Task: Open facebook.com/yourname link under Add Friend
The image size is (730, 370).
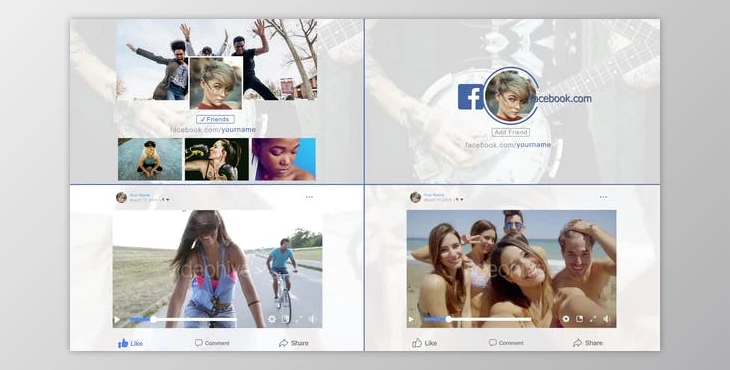Action: [x=508, y=145]
